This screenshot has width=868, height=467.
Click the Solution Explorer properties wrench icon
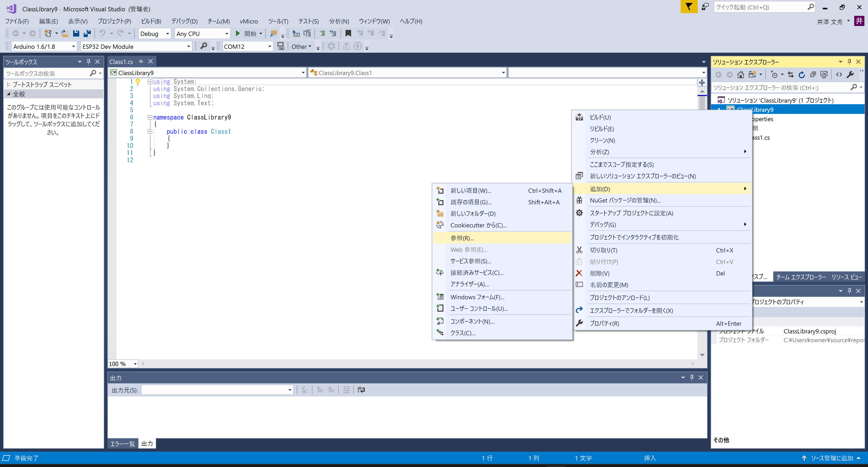click(850, 75)
